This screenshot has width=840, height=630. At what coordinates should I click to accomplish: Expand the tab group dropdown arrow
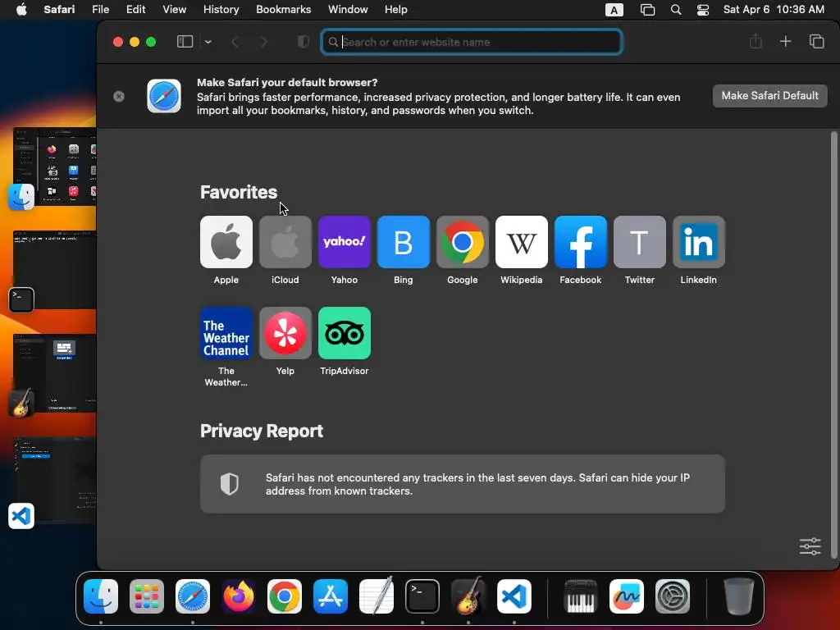(208, 42)
